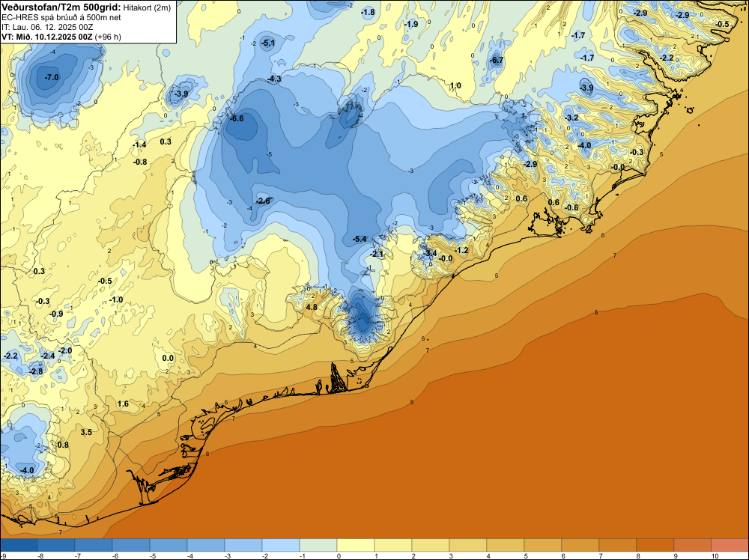The image size is (749, 560).
Task: Click the '4.8' temperature value
Action: click(x=312, y=307)
